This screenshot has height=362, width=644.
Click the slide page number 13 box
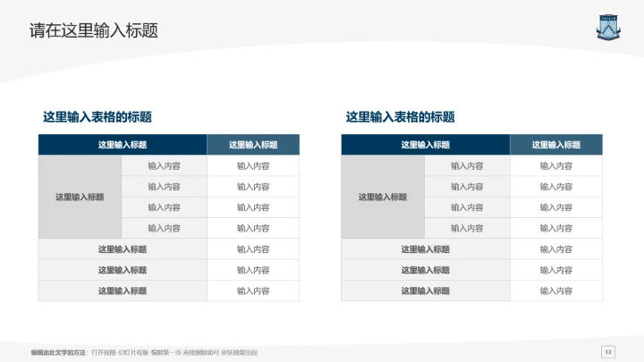tap(608, 352)
